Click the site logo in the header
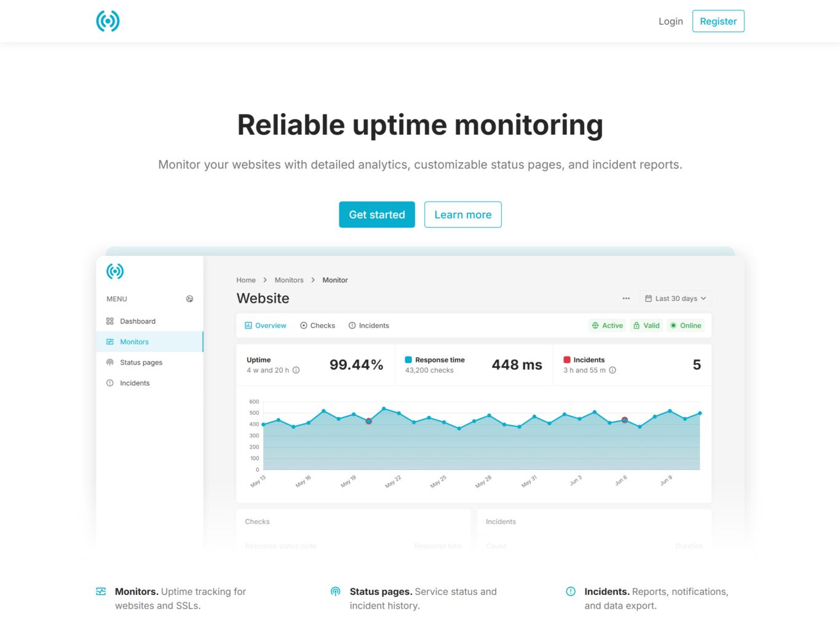 pos(108,21)
